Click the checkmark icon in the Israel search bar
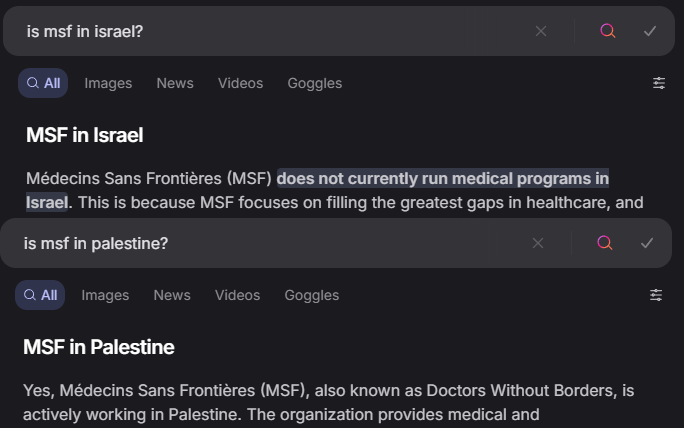The height and width of the screenshot is (428, 684). pyautogui.click(x=650, y=31)
